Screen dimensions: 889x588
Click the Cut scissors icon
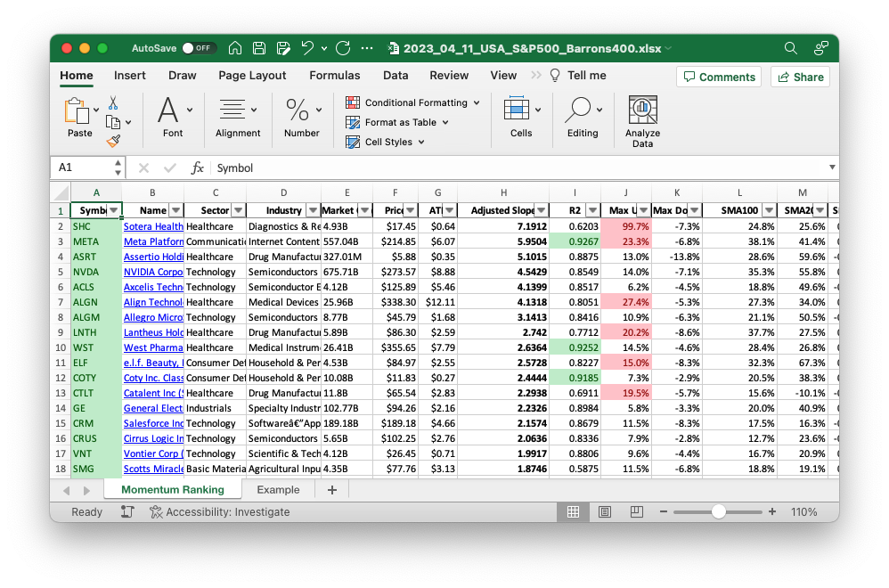[113, 103]
